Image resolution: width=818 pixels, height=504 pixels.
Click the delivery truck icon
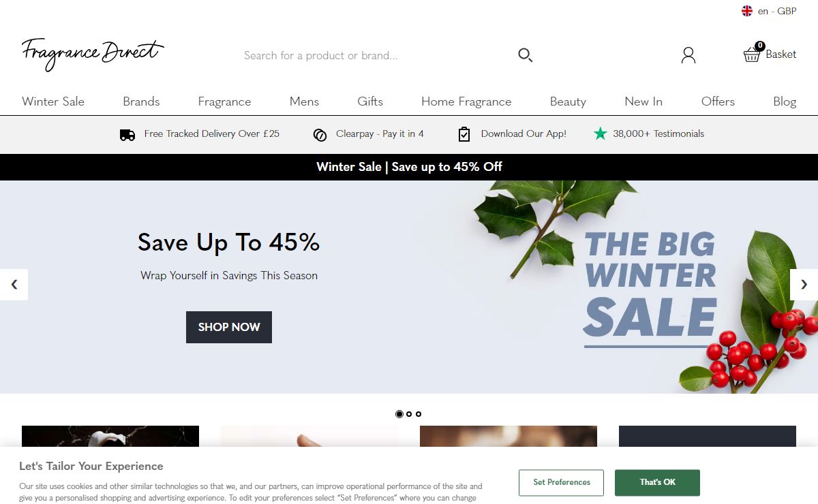pyautogui.click(x=127, y=134)
